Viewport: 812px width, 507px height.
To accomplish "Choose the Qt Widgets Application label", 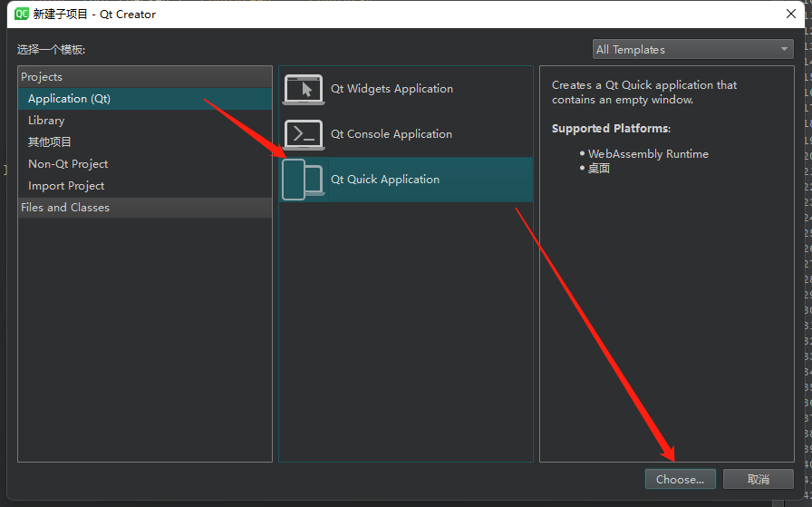I will tap(392, 89).
